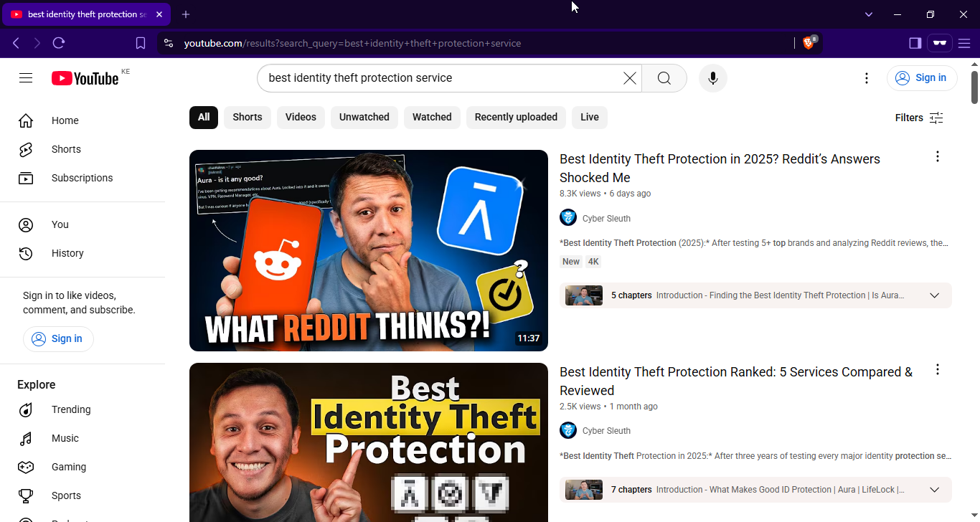This screenshot has height=522, width=980.
Task: Open 'Best Identity Theft Protection in 2025?' title
Action: pos(720,169)
